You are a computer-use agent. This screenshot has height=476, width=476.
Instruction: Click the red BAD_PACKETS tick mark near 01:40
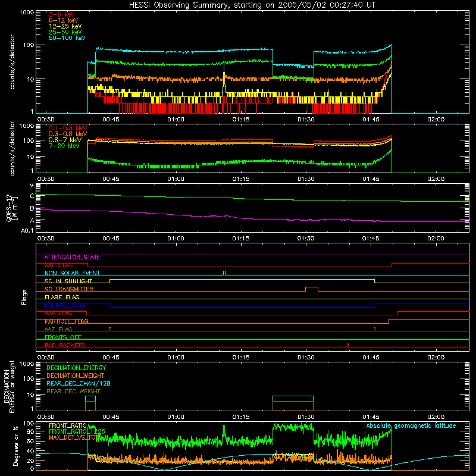[348, 345]
